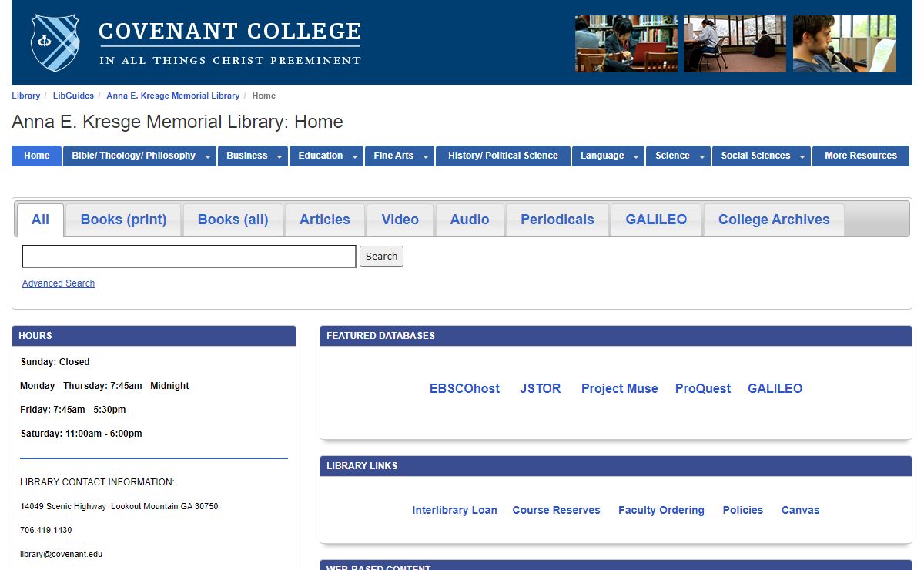Click the Sunday: Closed hours line

(55, 362)
